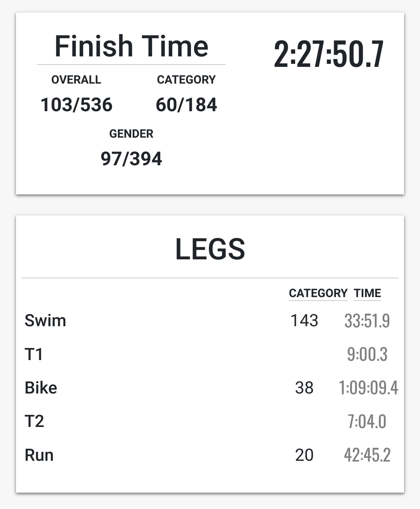Click gender rank 97/394
Viewport: 420px width, 509px height.
tap(131, 159)
